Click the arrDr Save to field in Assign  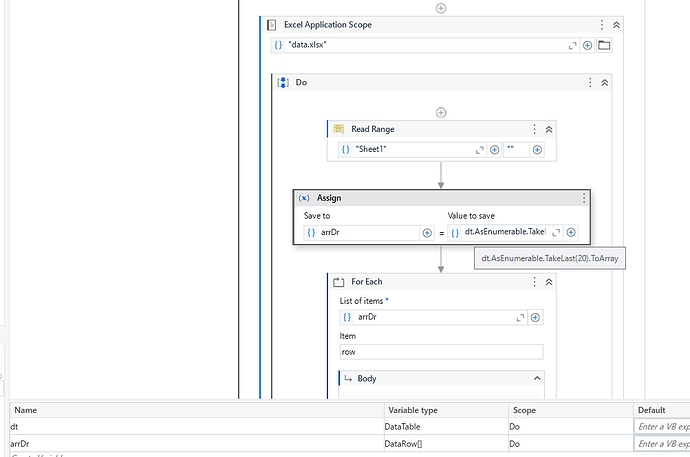[x=361, y=232]
